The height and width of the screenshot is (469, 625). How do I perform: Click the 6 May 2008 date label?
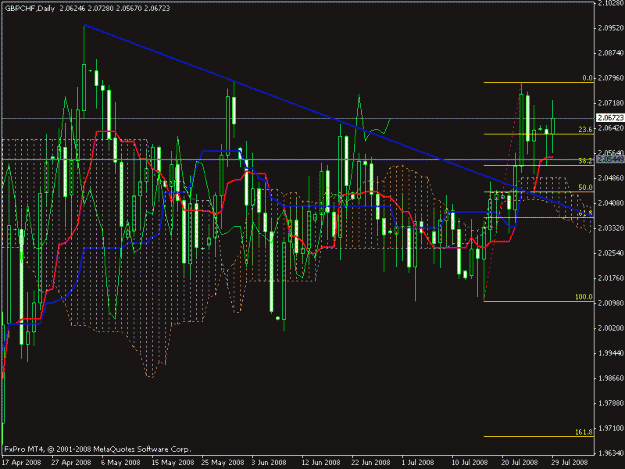[121, 462]
